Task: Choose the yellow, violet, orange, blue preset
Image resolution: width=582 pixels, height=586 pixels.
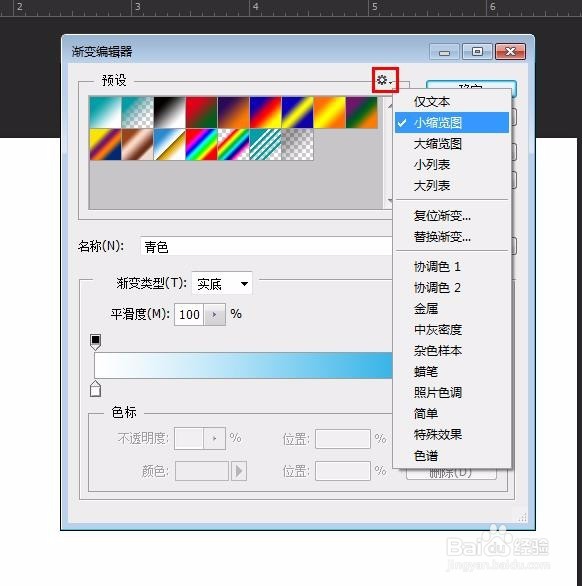Action: pyautogui.click(x=105, y=144)
